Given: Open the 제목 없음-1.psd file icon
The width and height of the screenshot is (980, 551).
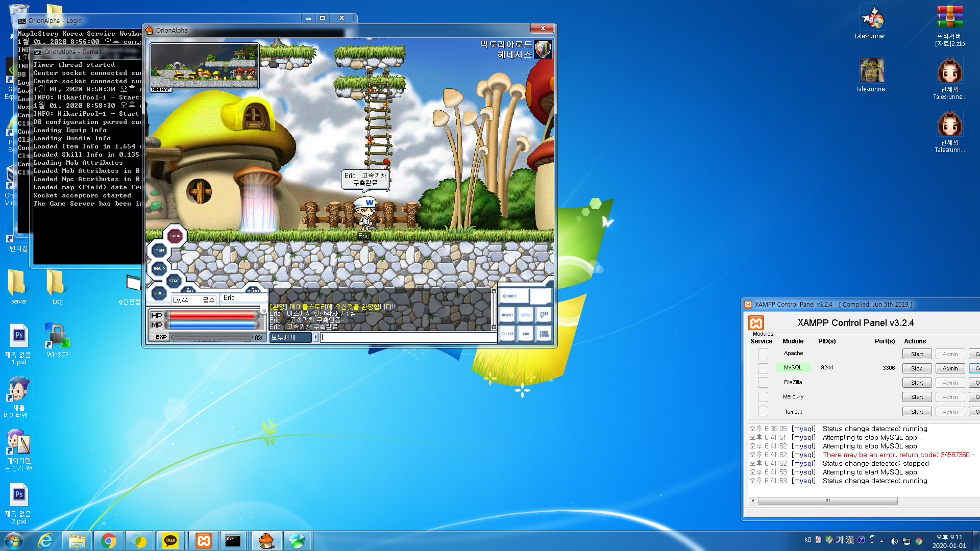Looking at the screenshot, I should click(19, 344).
